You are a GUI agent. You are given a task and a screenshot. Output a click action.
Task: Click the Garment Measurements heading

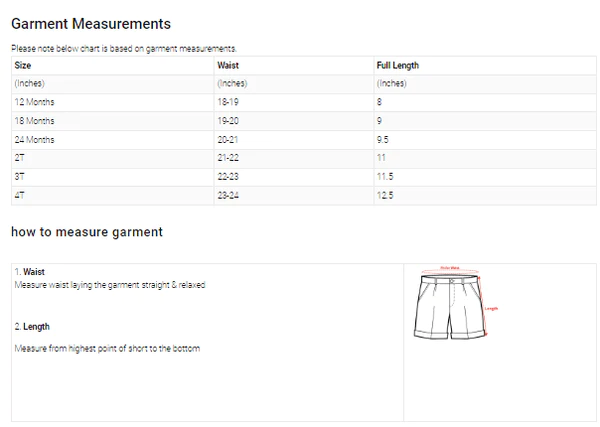[90, 23]
